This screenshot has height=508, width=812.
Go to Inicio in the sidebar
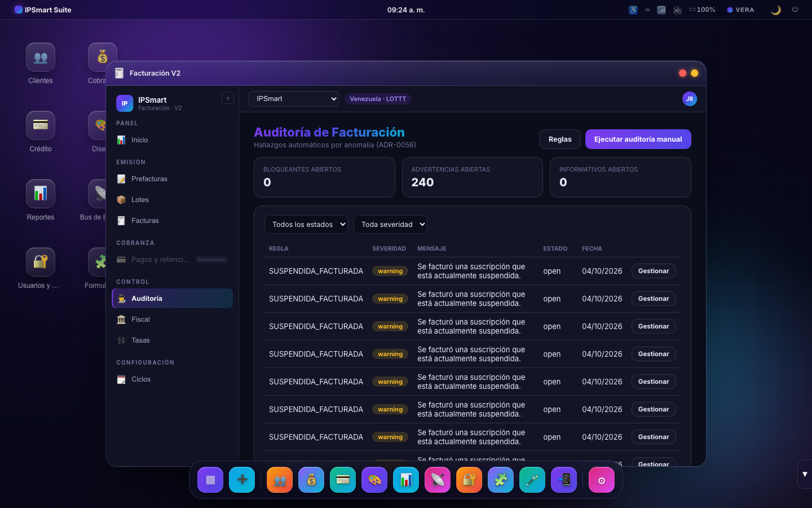click(173, 140)
